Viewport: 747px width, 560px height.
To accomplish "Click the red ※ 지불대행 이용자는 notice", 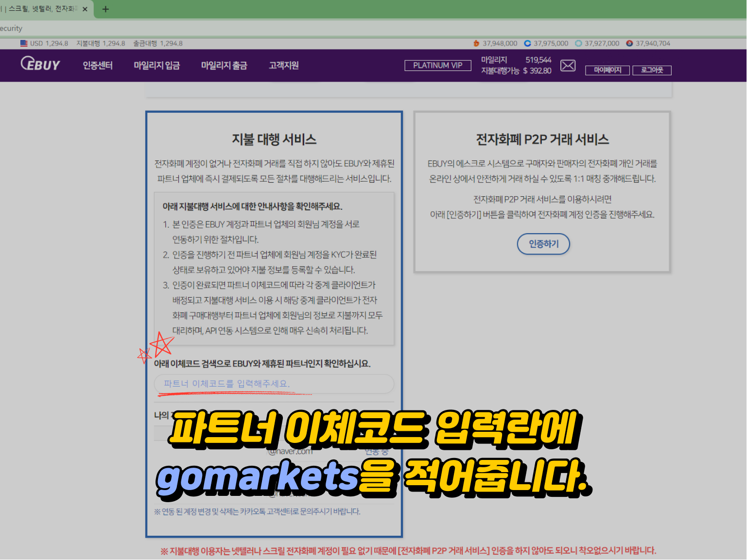I will [x=408, y=551].
